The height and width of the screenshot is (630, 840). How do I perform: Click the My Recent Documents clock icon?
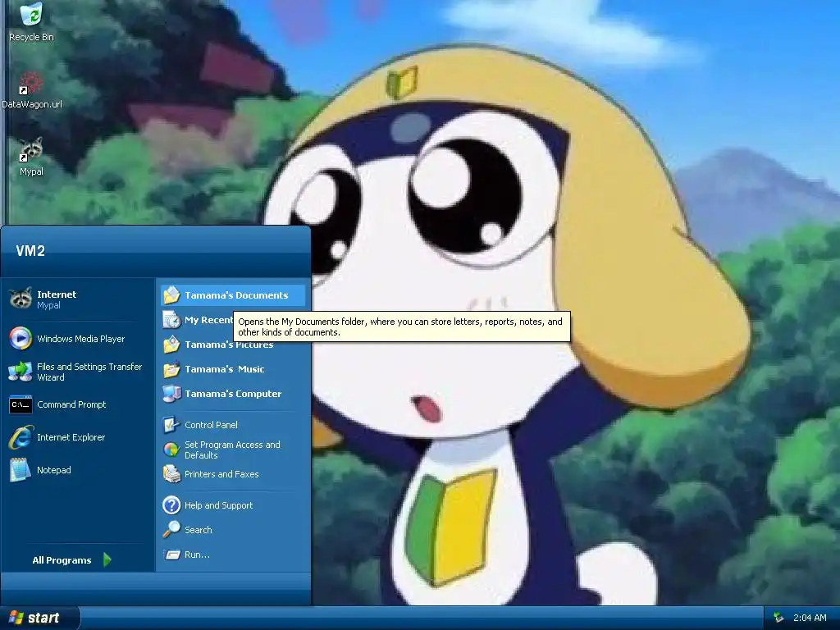click(171, 320)
